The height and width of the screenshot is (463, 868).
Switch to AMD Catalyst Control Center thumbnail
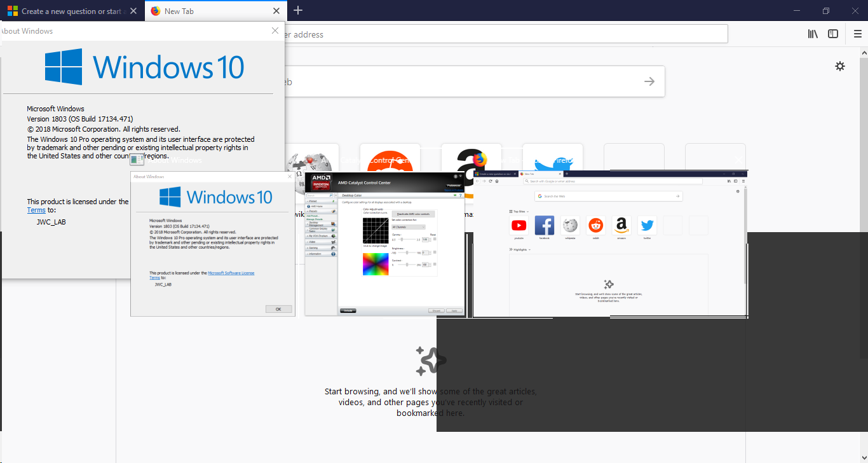click(x=385, y=244)
